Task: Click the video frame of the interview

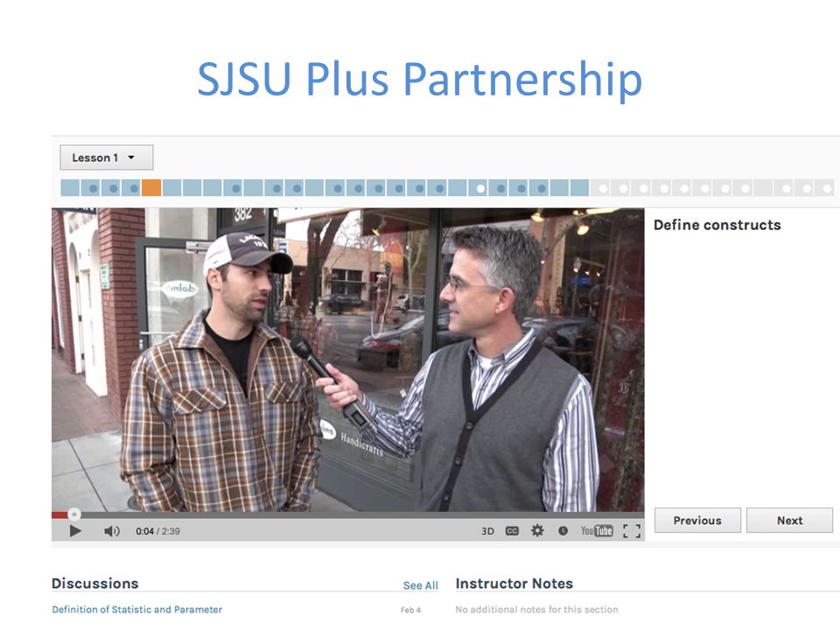Action: (x=347, y=359)
